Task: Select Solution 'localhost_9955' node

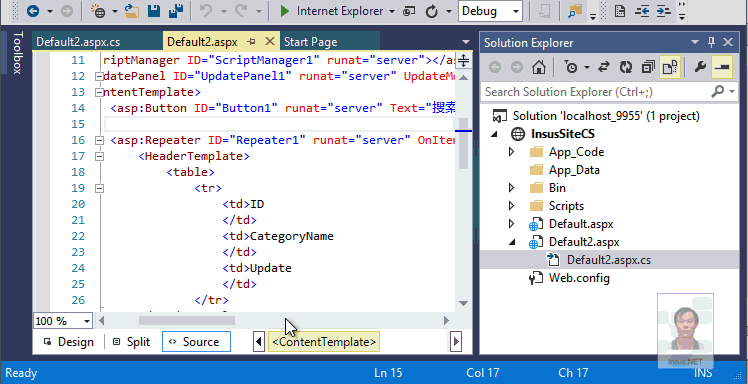Action: tap(606, 116)
